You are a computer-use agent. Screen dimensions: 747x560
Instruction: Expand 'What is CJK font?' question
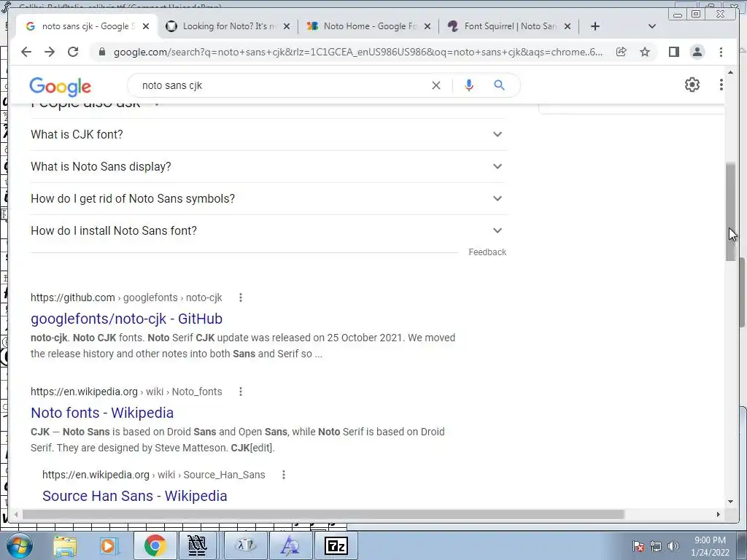268,135
